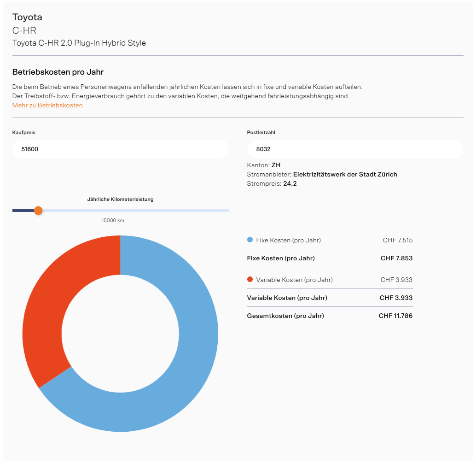
Task: Click the 'Kaufpreis' field label
Action: click(23, 133)
